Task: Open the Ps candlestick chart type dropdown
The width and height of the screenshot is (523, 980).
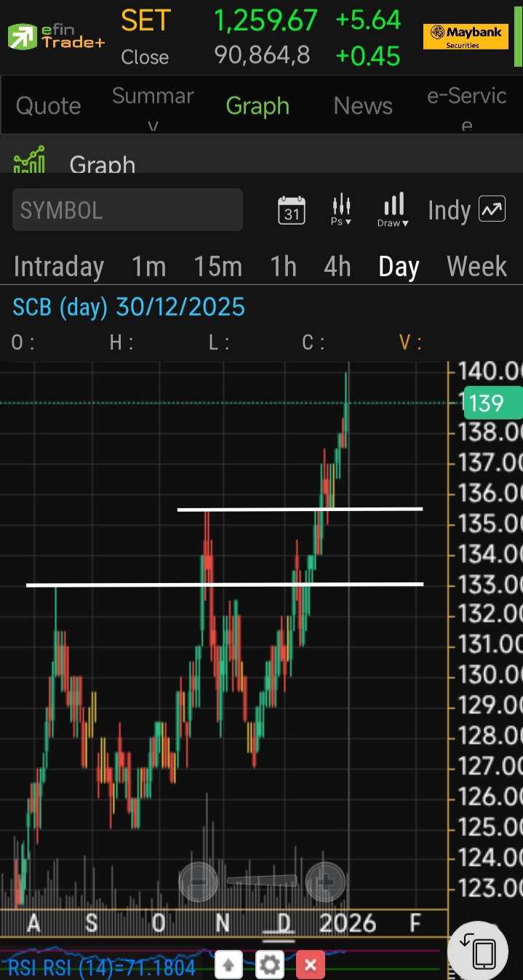Action: point(340,211)
